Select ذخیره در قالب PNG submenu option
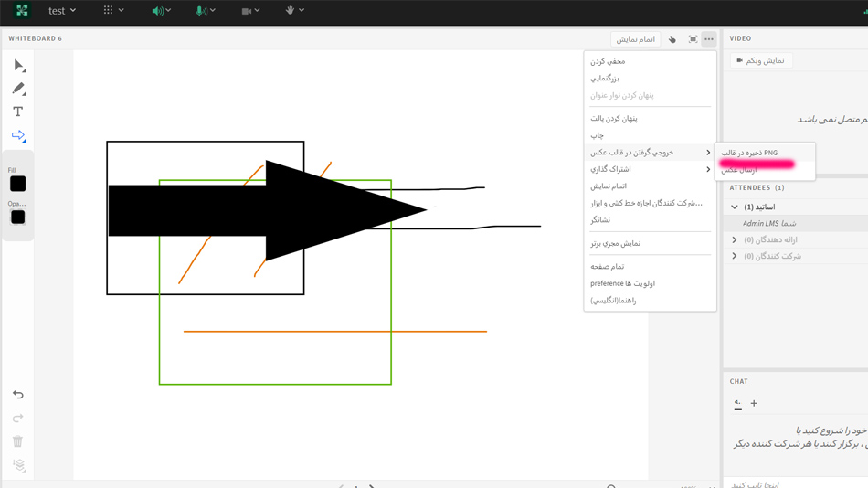The width and height of the screenshot is (868, 488). click(765, 153)
